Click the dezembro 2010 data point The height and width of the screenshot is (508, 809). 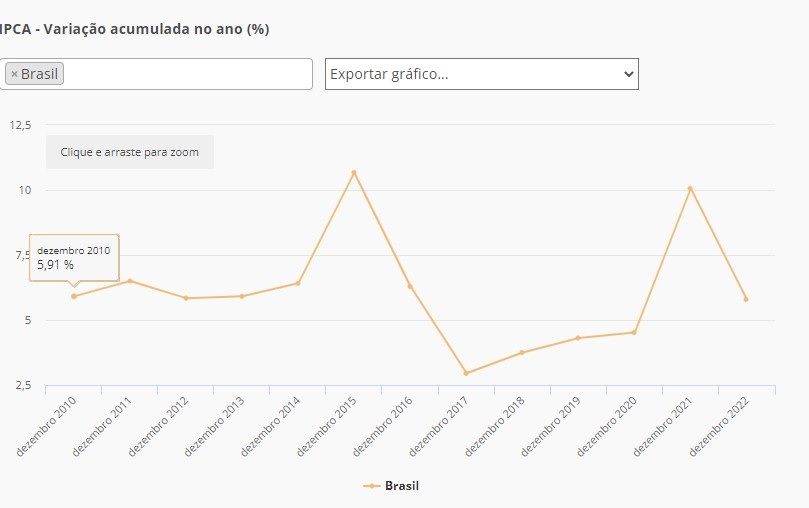(x=74, y=296)
